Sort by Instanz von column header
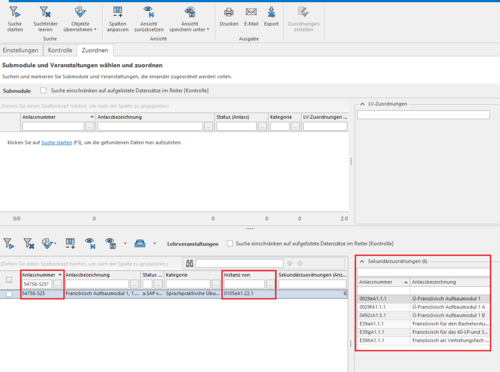The image size is (500, 372). click(x=249, y=275)
